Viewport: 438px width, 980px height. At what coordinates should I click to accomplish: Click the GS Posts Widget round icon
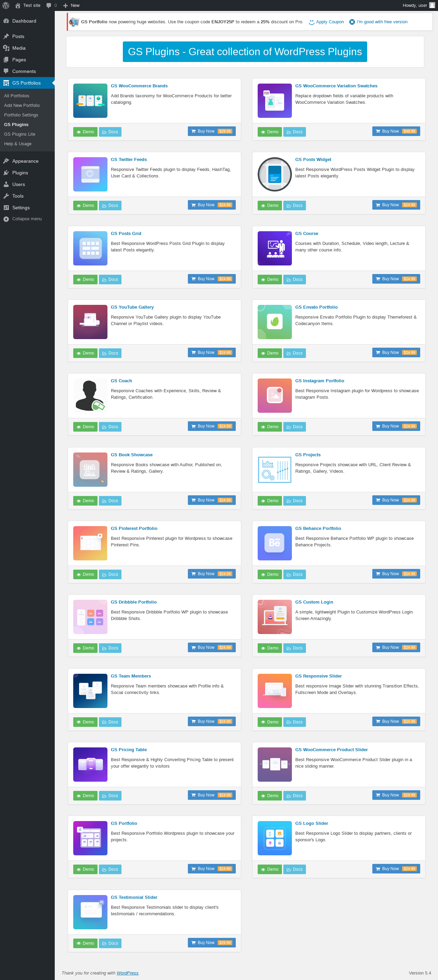pos(274,174)
